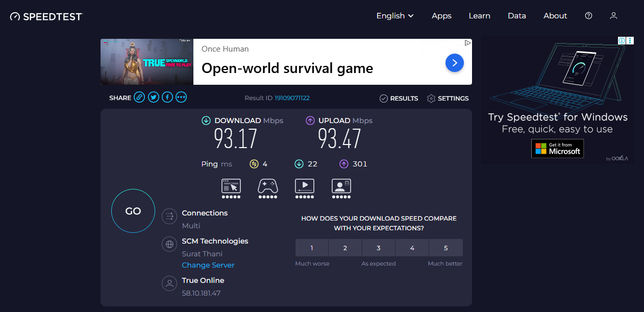644x312 pixels.
Task: Click the sidebar ad info icon
Action: [x=622, y=40]
